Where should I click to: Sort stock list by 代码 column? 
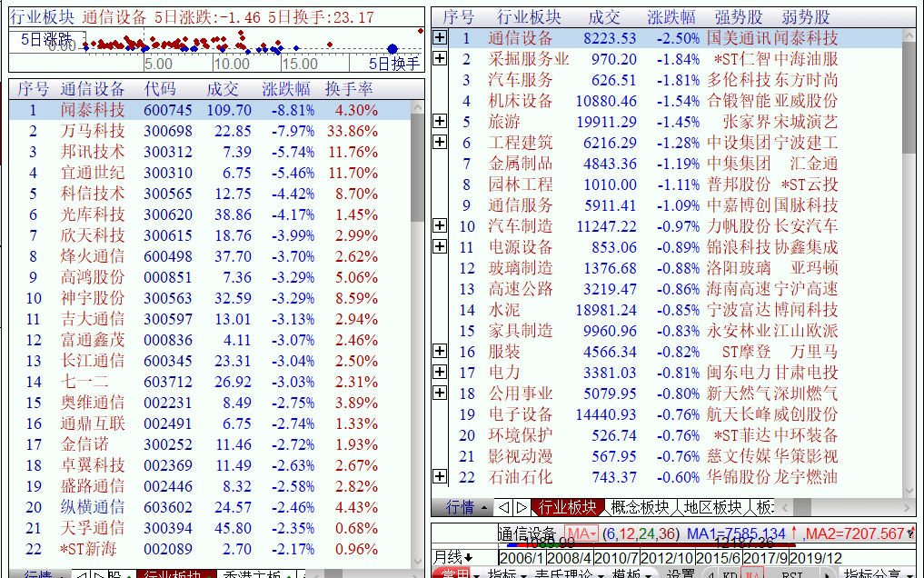[160, 89]
